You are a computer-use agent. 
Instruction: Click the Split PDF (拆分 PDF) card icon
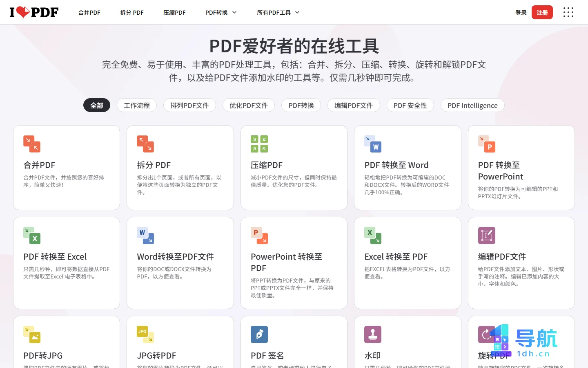145,144
